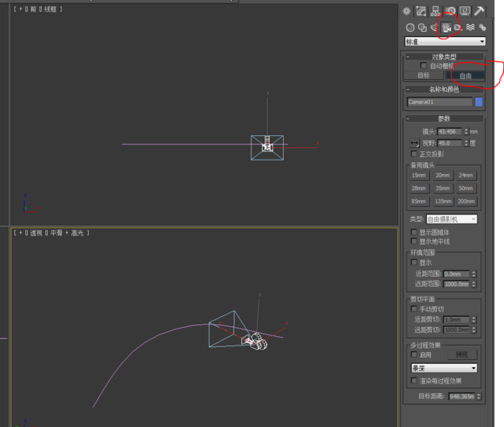Click the 远距剪切 value field
Image resolution: width=504 pixels, height=427 pixels.
pyautogui.click(x=456, y=329)
